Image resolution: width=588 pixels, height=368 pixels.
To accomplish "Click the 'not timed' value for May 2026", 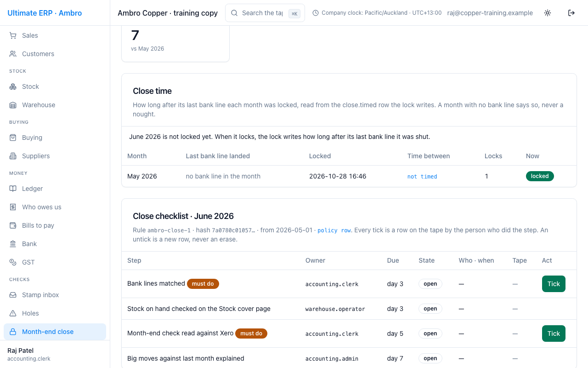I will 422,177.
